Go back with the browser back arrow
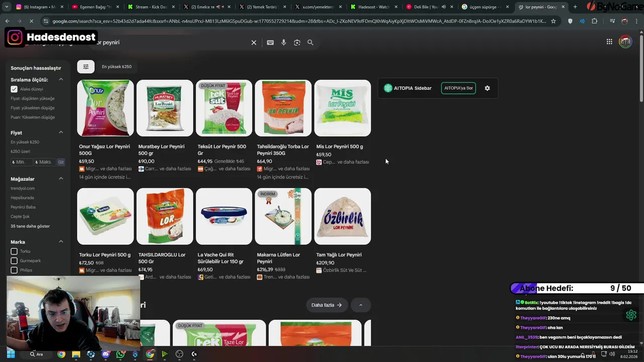Viewport: 644px width, 362px height. pos(7,21)
